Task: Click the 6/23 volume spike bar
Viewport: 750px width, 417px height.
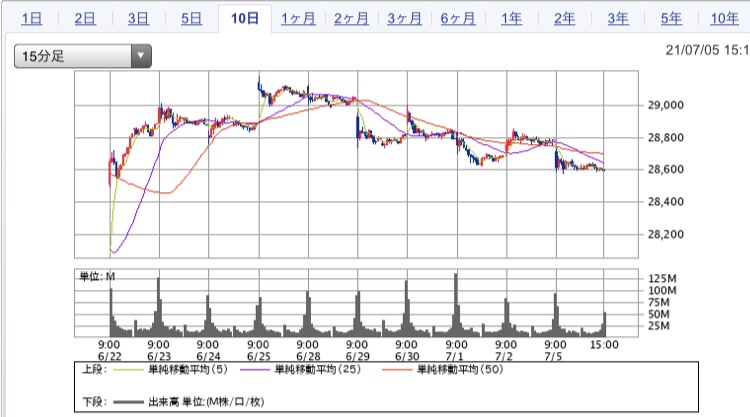Action: (159, 307)
